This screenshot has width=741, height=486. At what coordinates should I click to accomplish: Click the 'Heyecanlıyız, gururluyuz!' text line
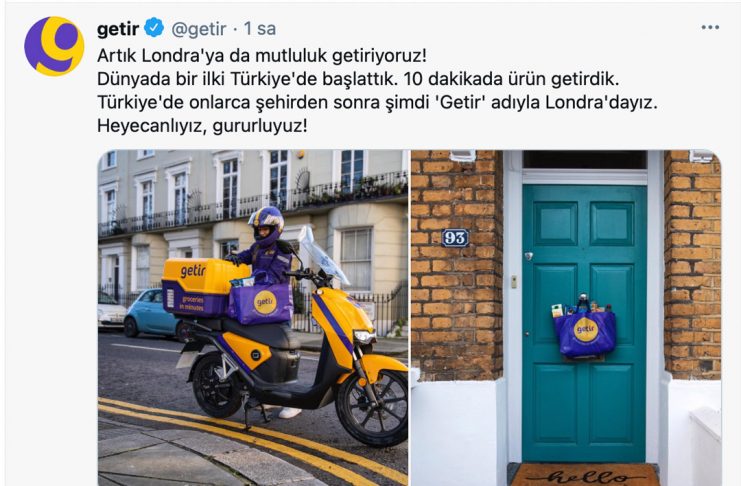click(202, 126)
